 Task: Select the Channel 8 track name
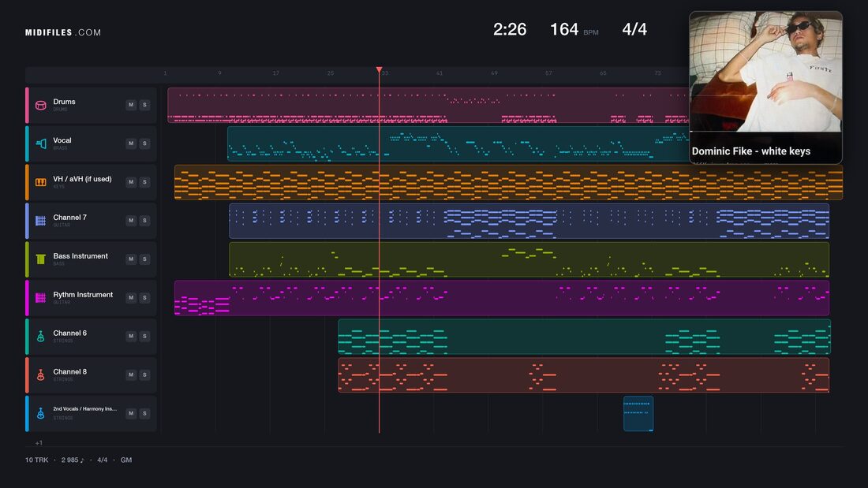(x=69, y=372)
